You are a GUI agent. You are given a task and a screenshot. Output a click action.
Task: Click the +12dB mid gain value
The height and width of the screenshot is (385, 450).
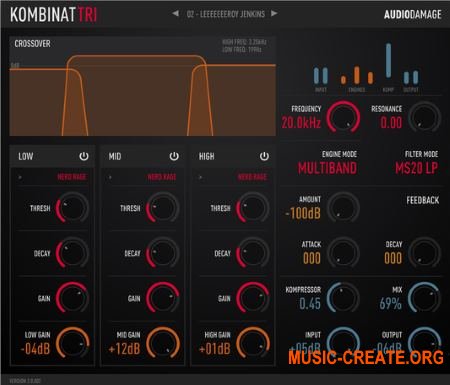pos(125,349)
